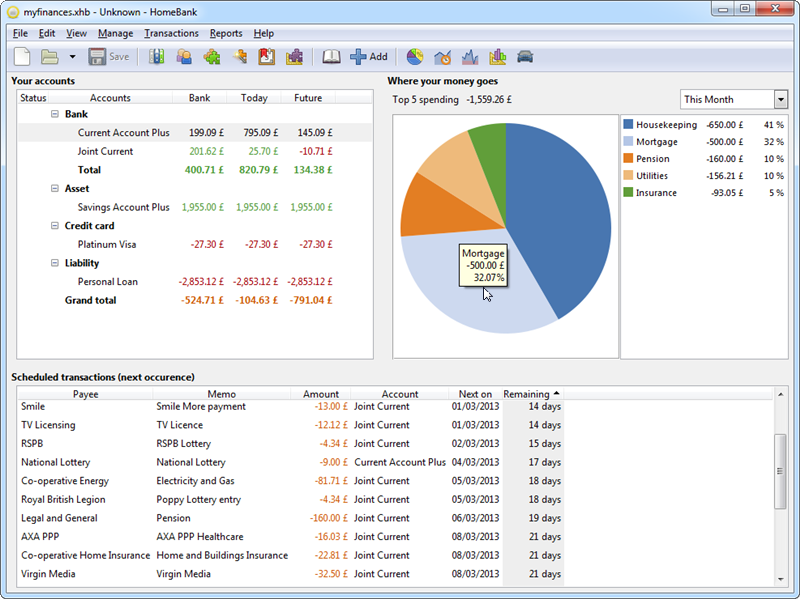Click the open file folder icon
Image resolution: width=800 pixels, height=599 pixels.
click(x=49, y=57)
